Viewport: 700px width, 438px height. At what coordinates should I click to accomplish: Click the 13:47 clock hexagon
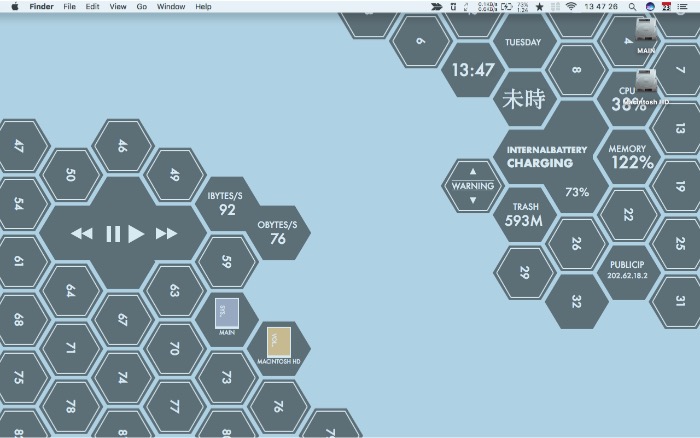473,70
